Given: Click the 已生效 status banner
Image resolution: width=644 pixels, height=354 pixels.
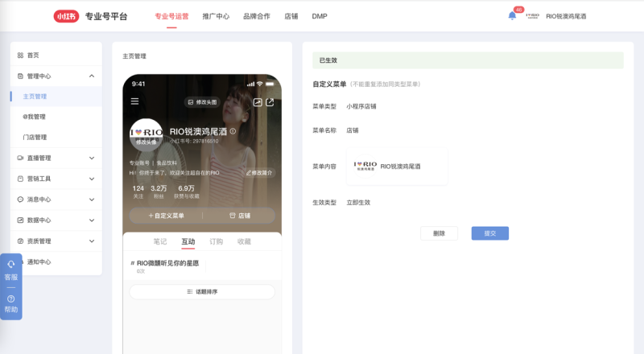Looking at the screenshot, I should (x=468, y=60).
